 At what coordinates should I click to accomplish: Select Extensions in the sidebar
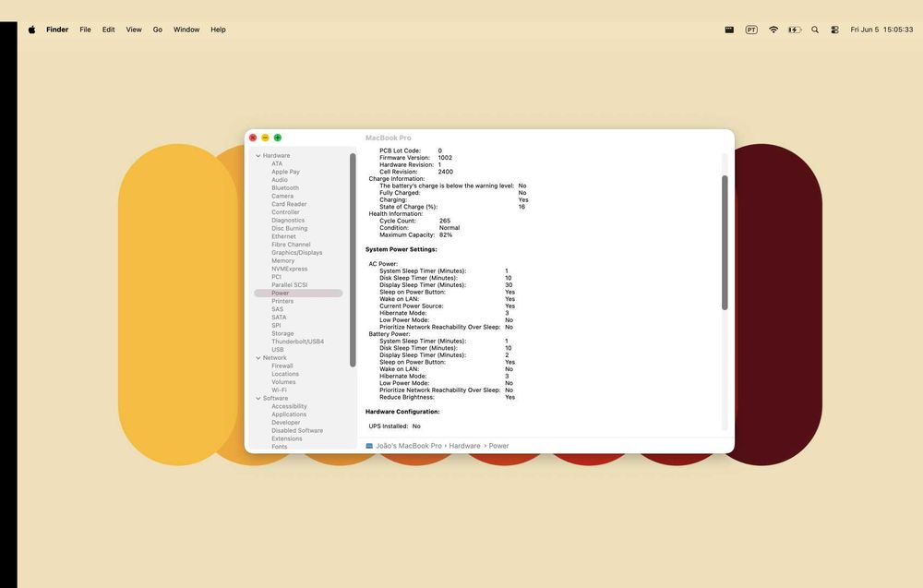(x=287, y=439)
